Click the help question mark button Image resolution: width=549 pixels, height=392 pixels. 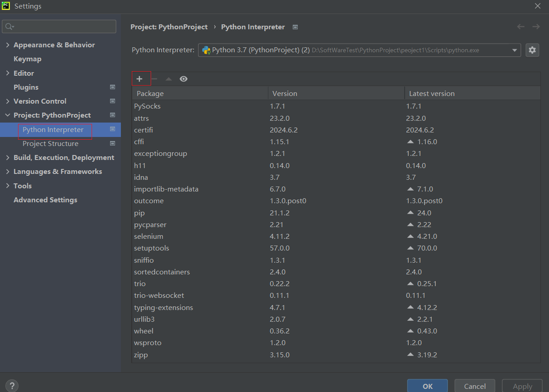click(12, 386)
